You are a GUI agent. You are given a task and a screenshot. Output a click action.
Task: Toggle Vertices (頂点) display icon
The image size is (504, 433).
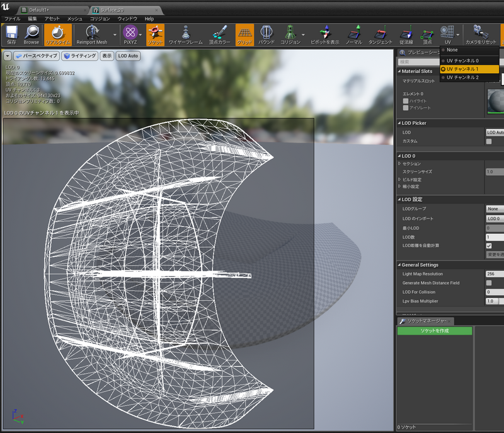(x=427, y=35)
